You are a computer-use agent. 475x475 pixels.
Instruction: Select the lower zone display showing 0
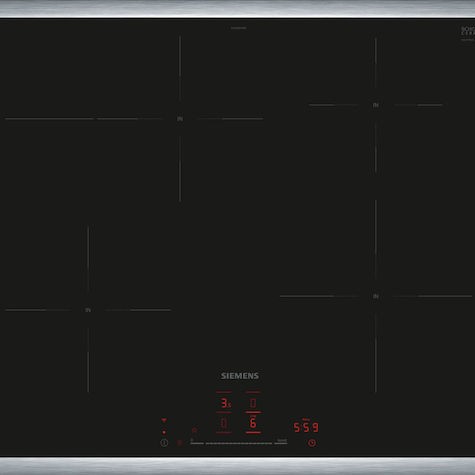coord(224,423)
